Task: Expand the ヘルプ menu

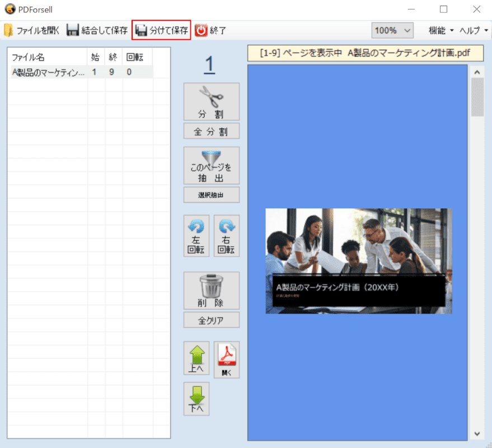Action: pyautogui.click(x=474, y=30)
